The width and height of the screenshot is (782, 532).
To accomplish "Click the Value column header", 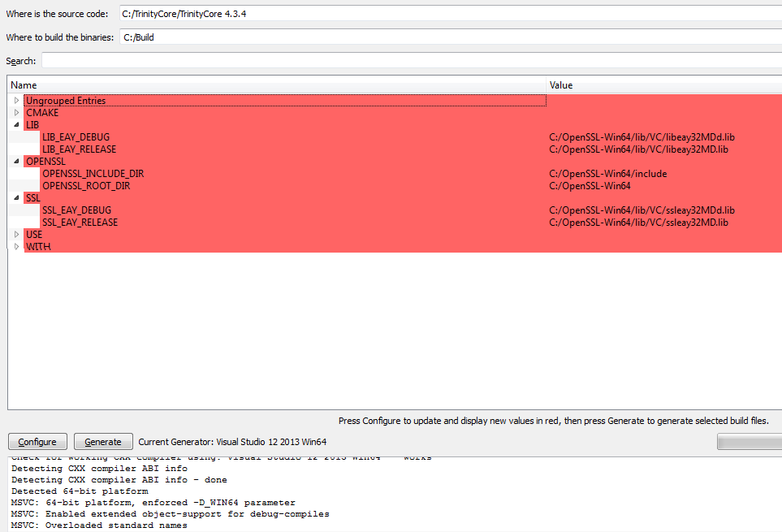I will tap(662, 85).
